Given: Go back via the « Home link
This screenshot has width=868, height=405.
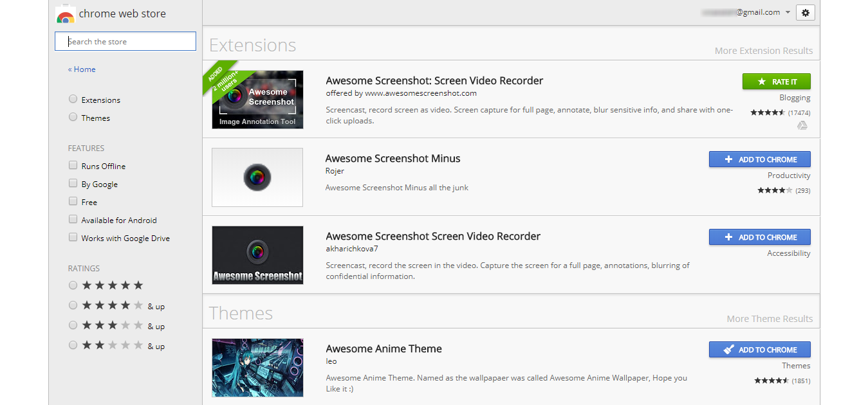Looking at the screenshot, I should tap(82, 69).
